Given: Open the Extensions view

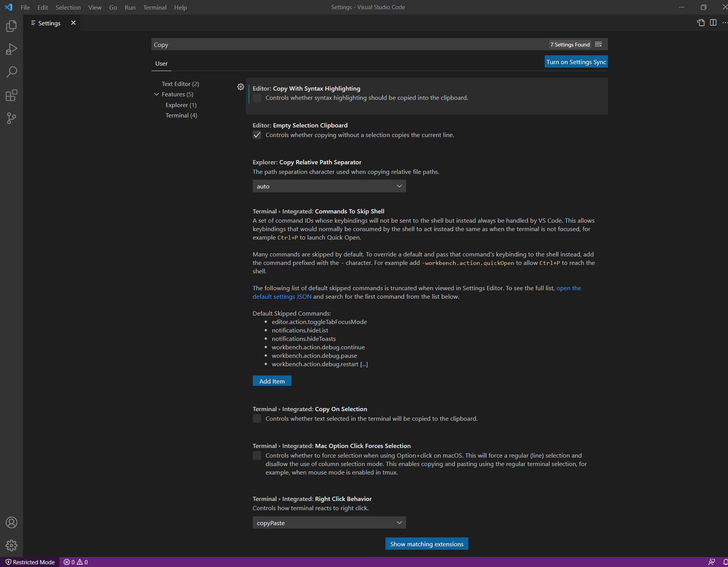Looking at the screenshot, I should [x=12, y=95].
